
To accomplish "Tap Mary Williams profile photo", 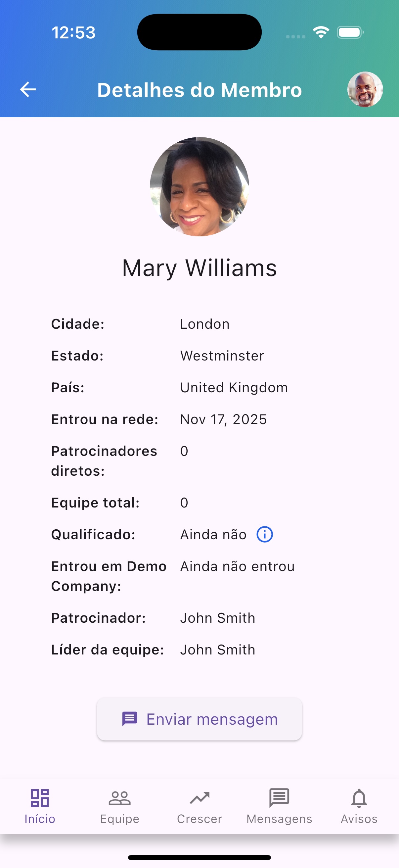I will (x=199, y=187).
